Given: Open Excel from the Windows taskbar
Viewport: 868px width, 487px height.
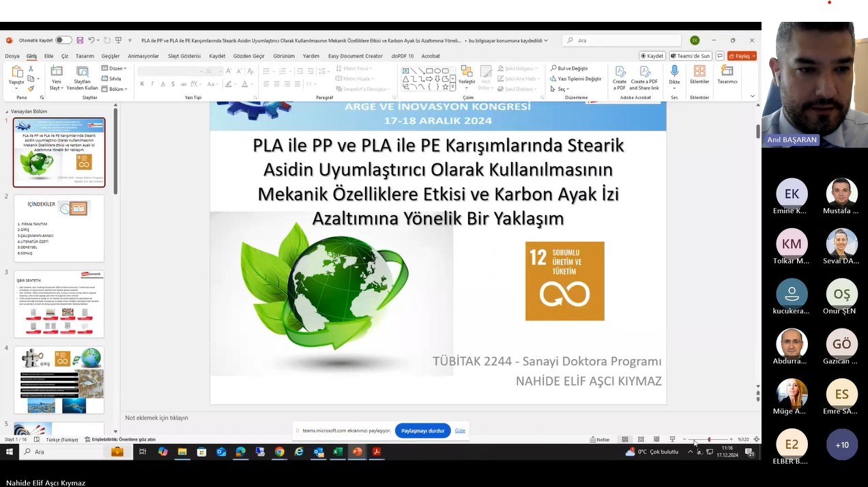Looking at the screenshot, I should coord(338,451).
